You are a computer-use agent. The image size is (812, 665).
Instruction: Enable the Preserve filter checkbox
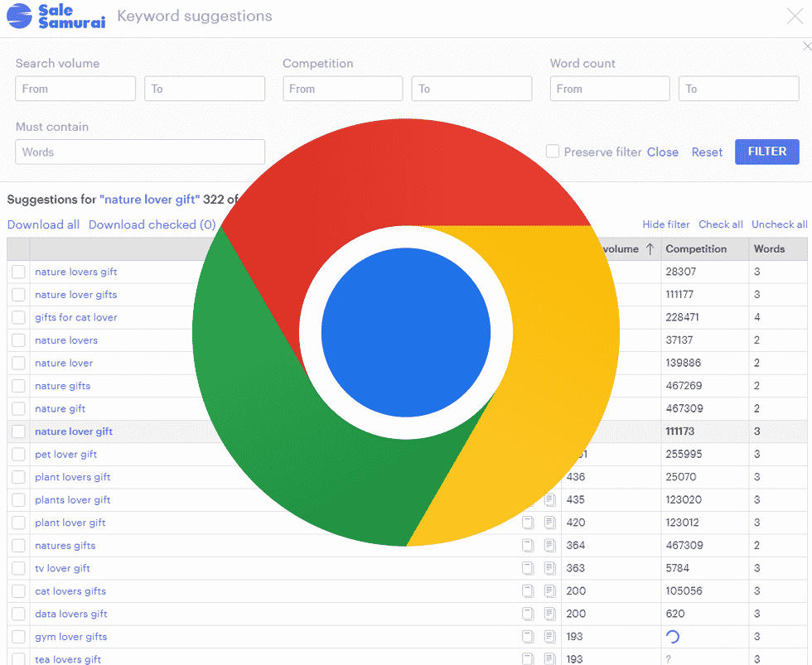(x=553, y=152)
